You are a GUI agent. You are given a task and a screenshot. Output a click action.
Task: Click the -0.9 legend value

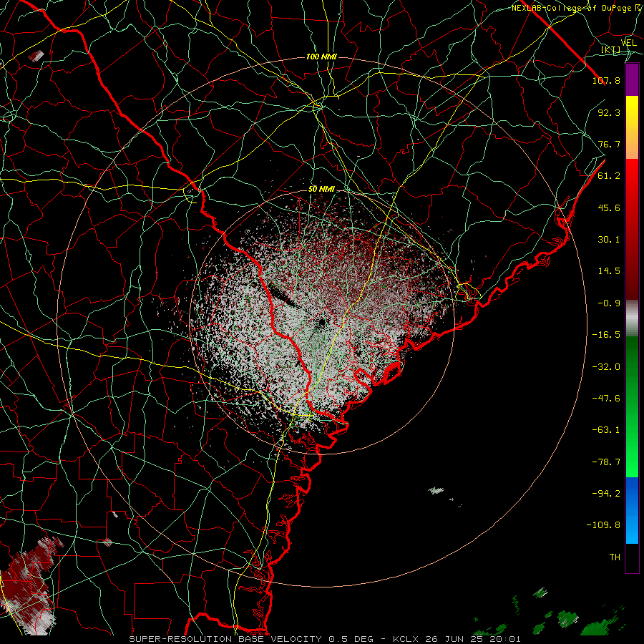[x=609, y=303]
